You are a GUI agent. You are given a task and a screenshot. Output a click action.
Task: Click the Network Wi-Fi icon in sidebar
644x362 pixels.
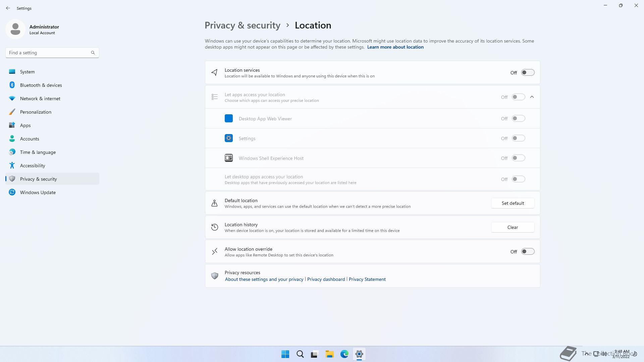[12, 98]
